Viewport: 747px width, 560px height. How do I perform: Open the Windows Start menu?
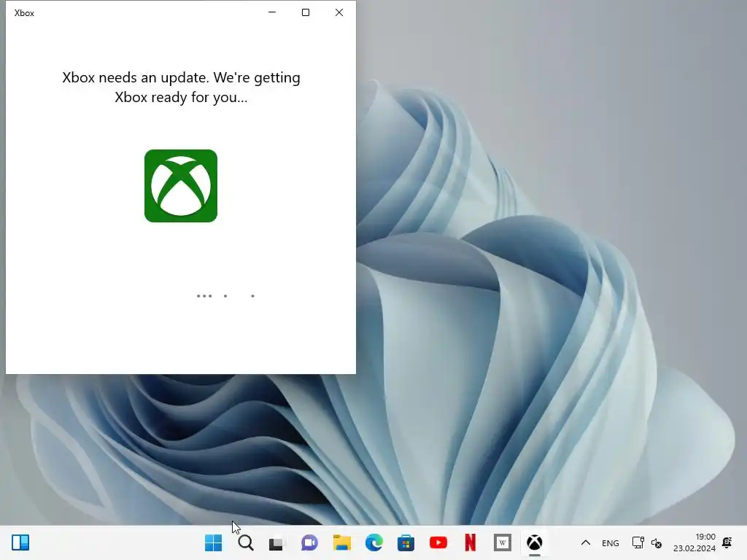[213, 542]
